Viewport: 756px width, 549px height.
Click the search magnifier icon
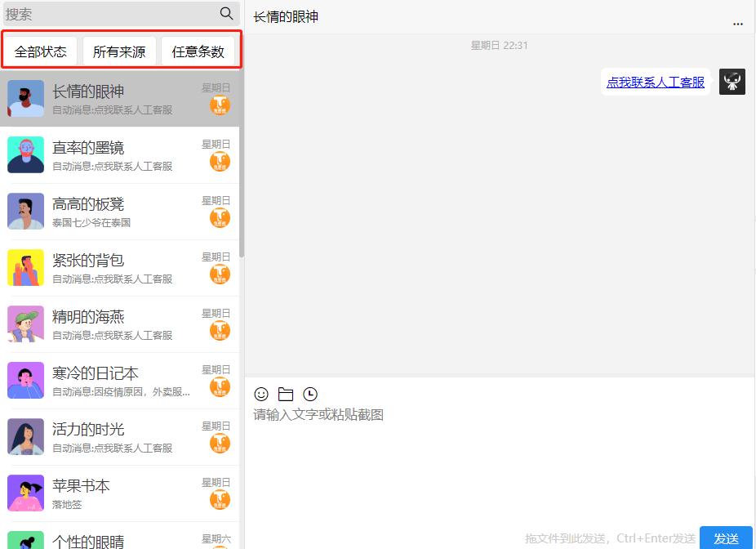click(225, 14)
